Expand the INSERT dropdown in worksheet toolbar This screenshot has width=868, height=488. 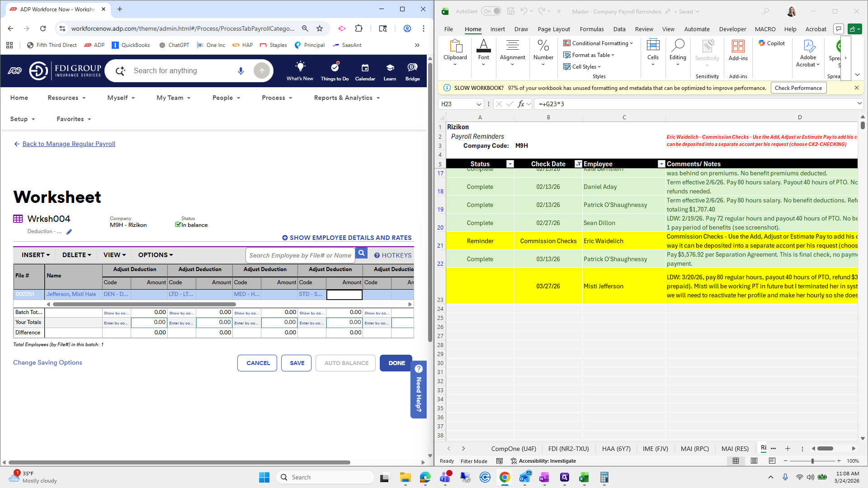[x=36, y=255]
